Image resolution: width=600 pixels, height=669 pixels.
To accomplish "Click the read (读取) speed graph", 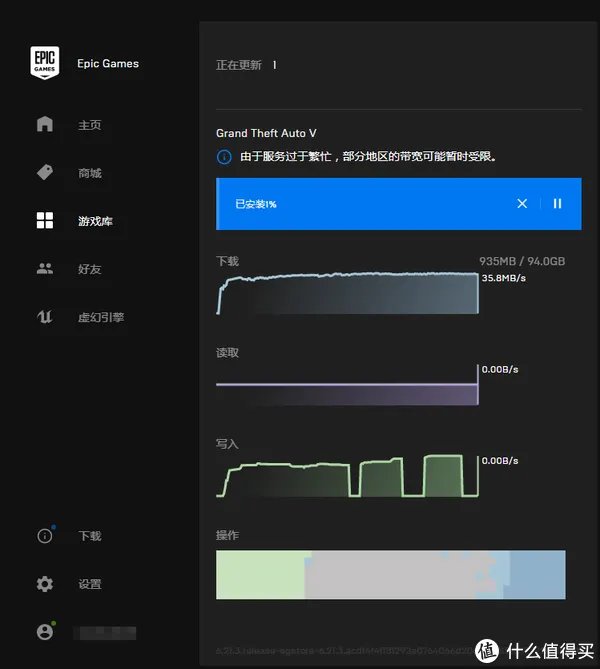I will pyautogui.click(x=347, y=385).
